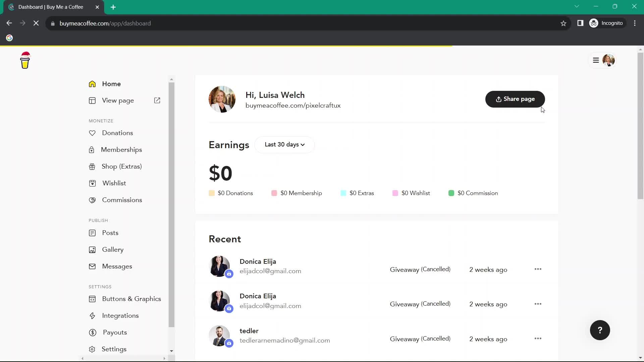
Task: Click the Posts sidebar icon
Action: point(92,233)
